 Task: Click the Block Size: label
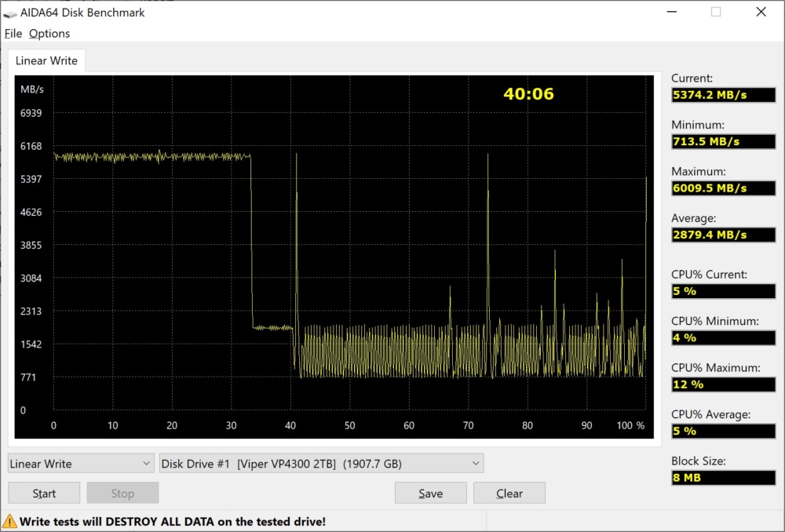tap(699, 461)
